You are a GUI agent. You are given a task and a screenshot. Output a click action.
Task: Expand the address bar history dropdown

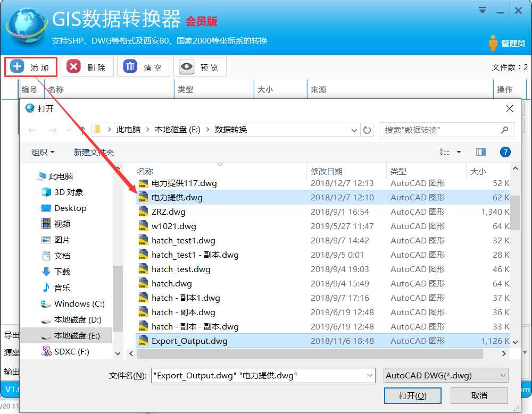tap(354, 130)
